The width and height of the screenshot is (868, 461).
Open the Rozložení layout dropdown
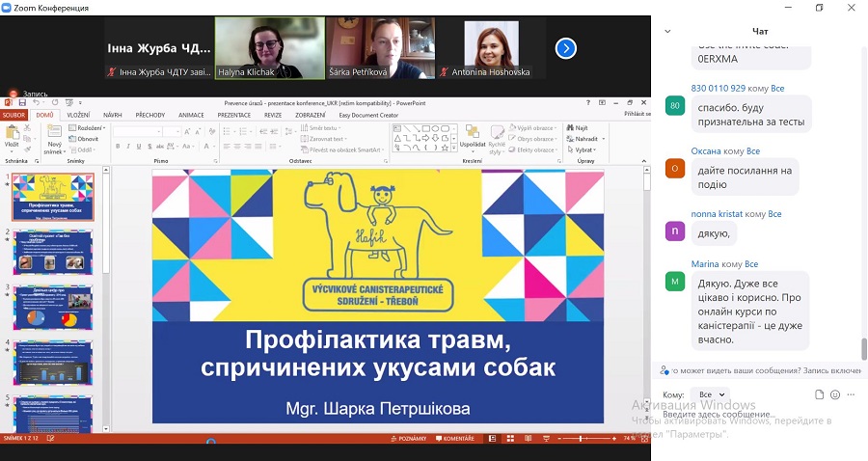88,128
